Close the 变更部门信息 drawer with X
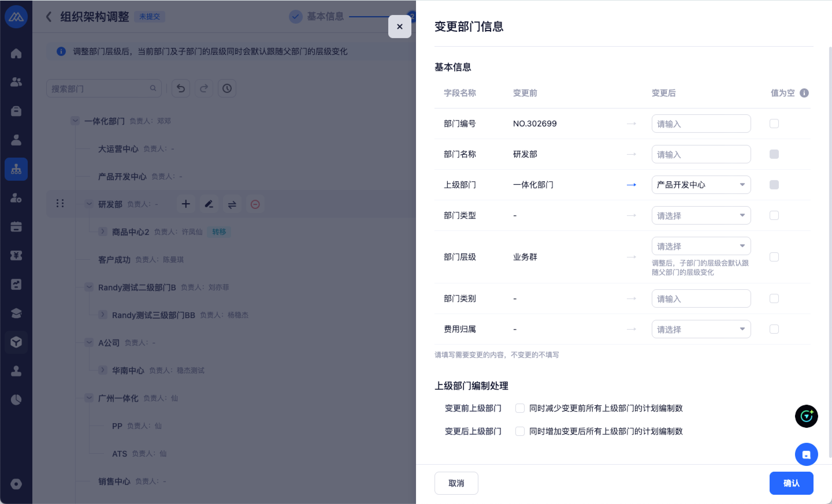 tap(400, 27)
